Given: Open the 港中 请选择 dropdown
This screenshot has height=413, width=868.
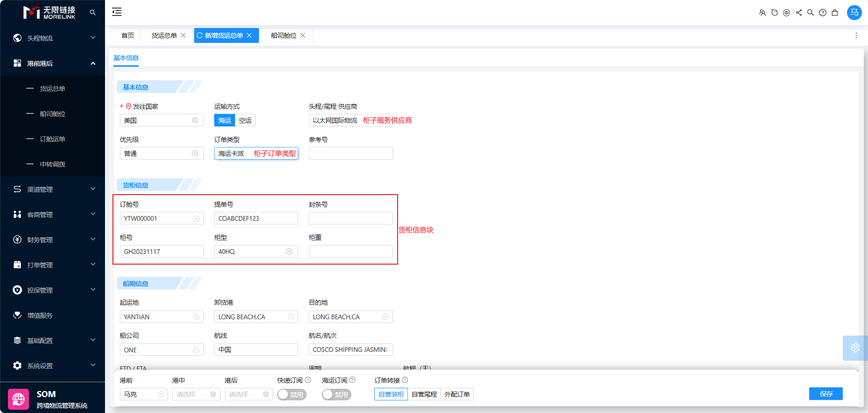Looking at the screenshot, I should 196,394.
